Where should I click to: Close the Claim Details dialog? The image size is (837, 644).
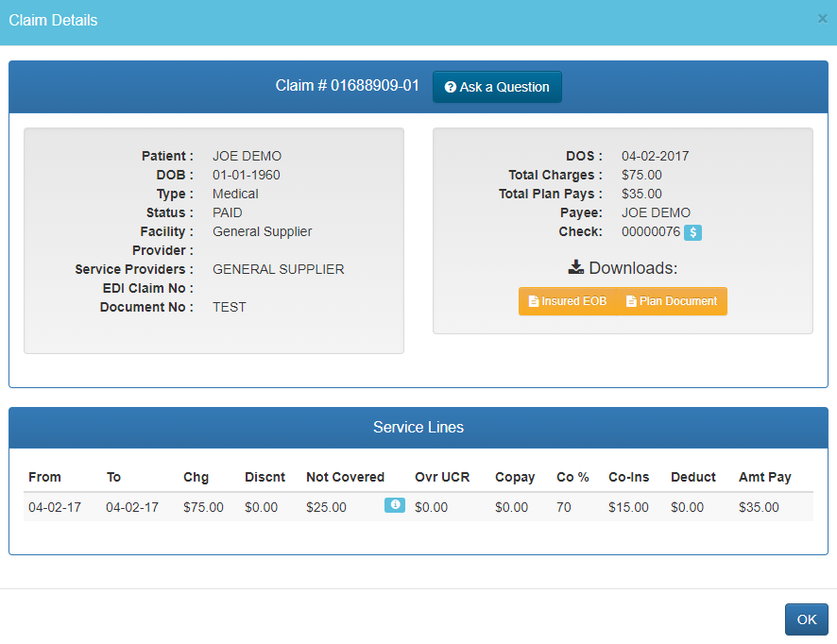point(822,19)
